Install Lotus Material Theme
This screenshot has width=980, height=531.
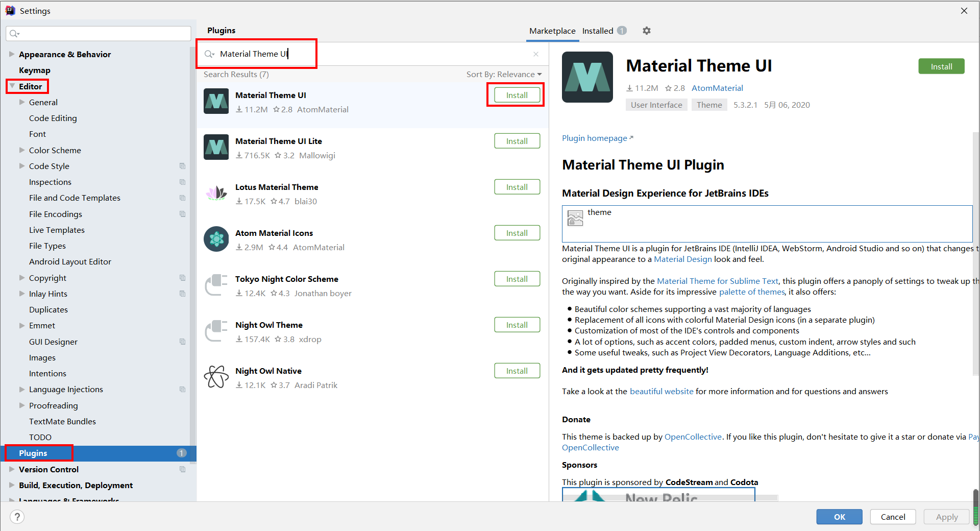(x=517, y=187)
